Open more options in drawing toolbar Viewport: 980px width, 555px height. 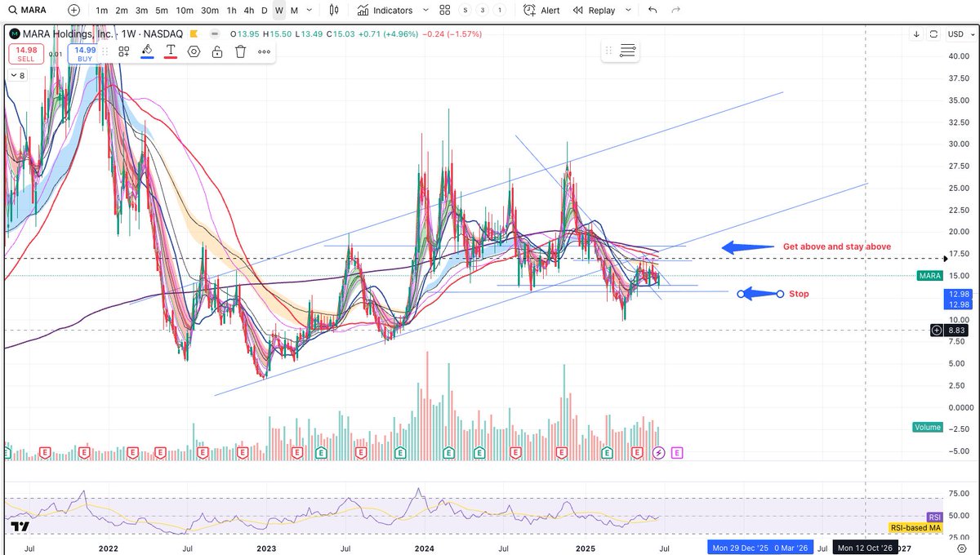(265, 51)
